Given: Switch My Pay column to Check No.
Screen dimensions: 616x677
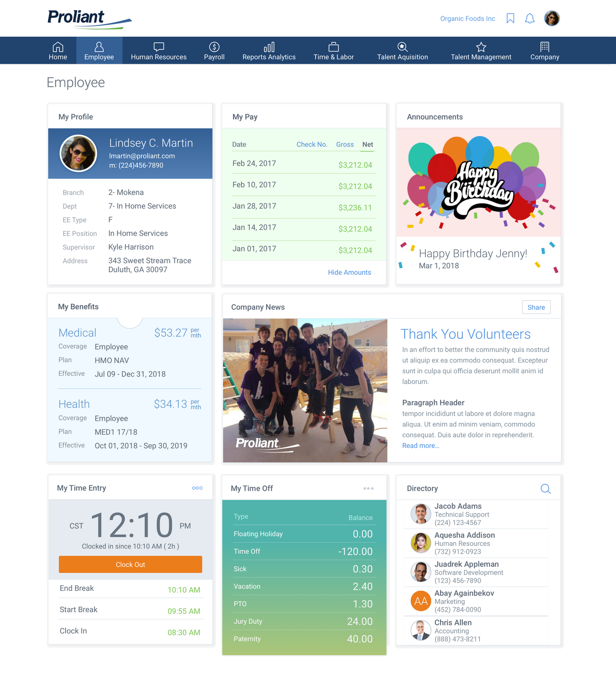Looking at the screenshot, I should pyautogui.click(x=312, y=145).
